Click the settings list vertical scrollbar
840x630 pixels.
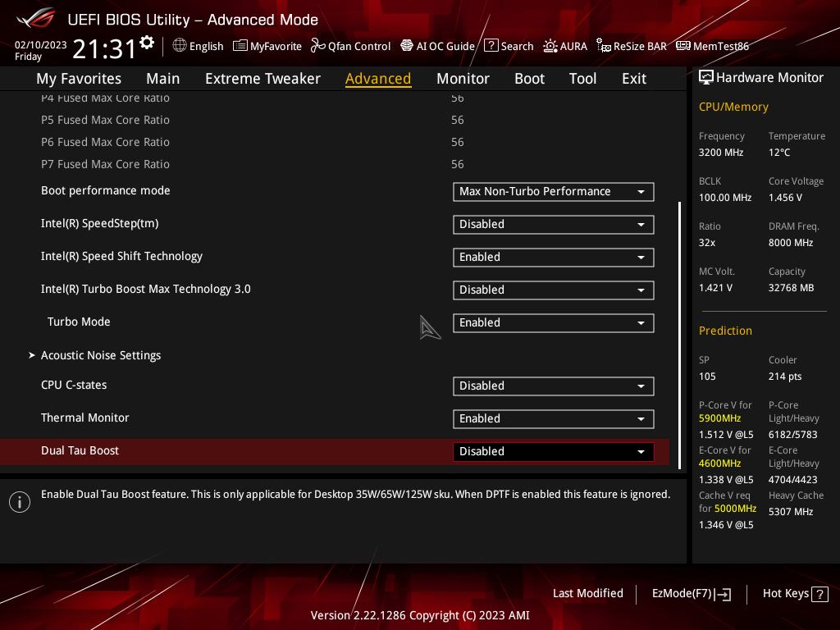pyautogui.click(x=680, y=336)
